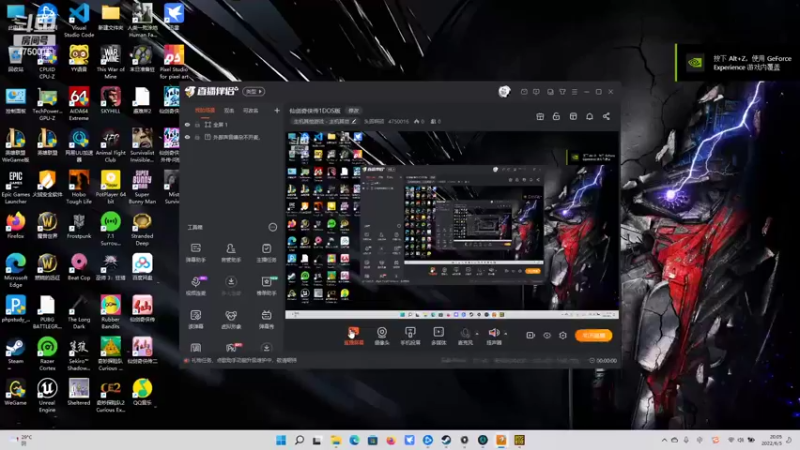
Task: Open the person-silhouette tool in toolbox
Action: (x=231, y=253)
